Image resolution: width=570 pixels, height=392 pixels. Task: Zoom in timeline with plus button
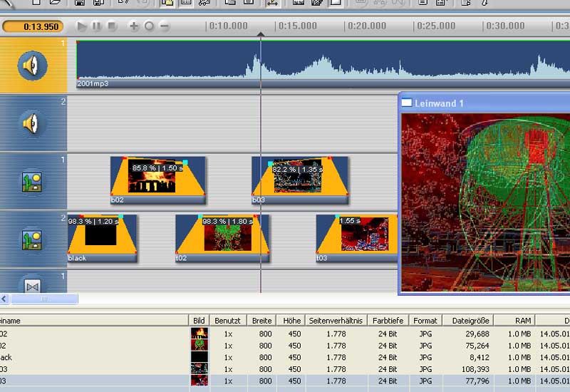(134, 26)
